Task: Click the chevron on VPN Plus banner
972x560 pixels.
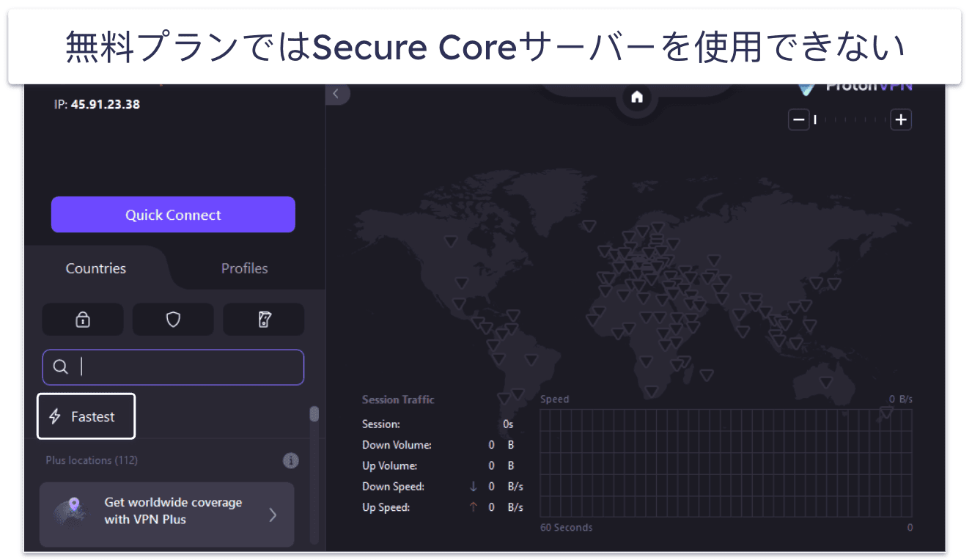Action: click(x=273, y=515)
